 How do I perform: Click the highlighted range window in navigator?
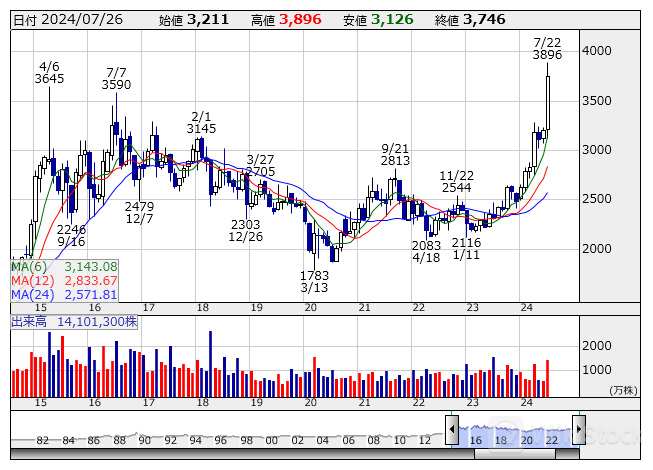(x=515, y=430)
